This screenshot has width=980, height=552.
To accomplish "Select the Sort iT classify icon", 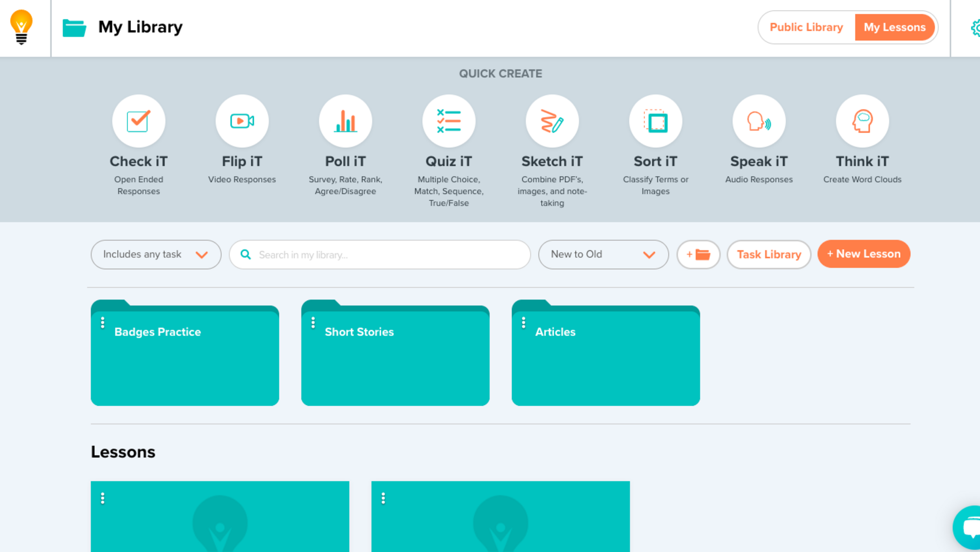I will [x=656, y=121].
